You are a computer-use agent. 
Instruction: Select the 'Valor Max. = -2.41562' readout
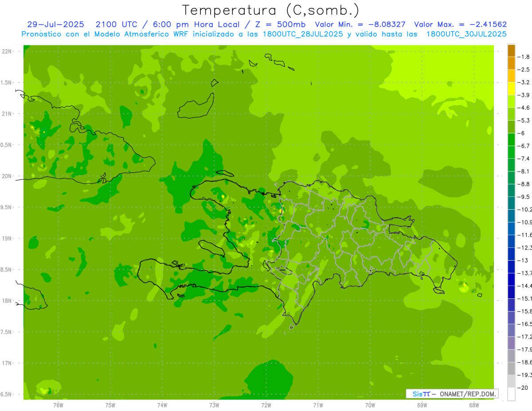460,24
